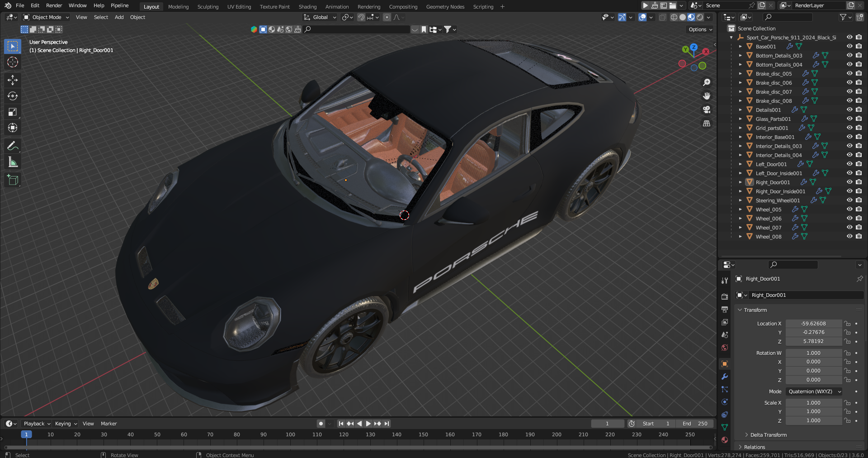This screenshot has height=458, width=868.
Task: Click the red X axis gizmo ball
Action: (x=706, y=52)
